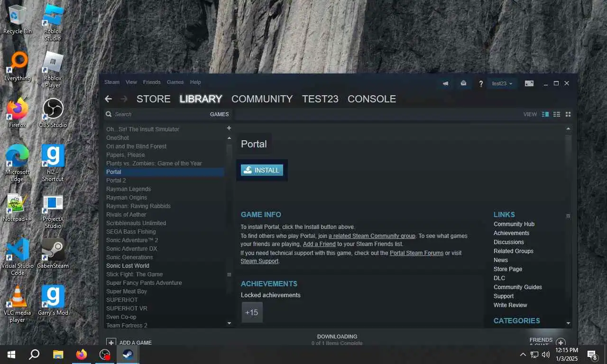Viewport: 607px width, 364px height.
Task: Go back with Steam's back arrow
Action: [108, 99]
